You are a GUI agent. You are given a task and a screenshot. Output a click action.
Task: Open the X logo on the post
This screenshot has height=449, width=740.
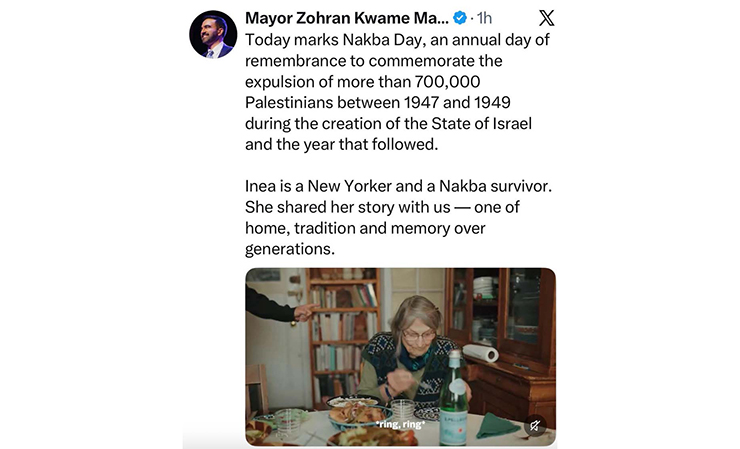(x=547, y=18)
